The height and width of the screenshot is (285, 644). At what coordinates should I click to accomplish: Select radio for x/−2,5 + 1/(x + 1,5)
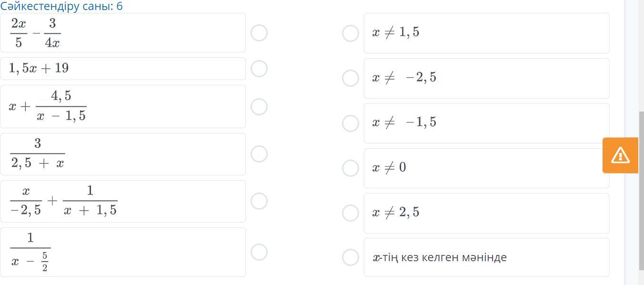coord(259,201)
